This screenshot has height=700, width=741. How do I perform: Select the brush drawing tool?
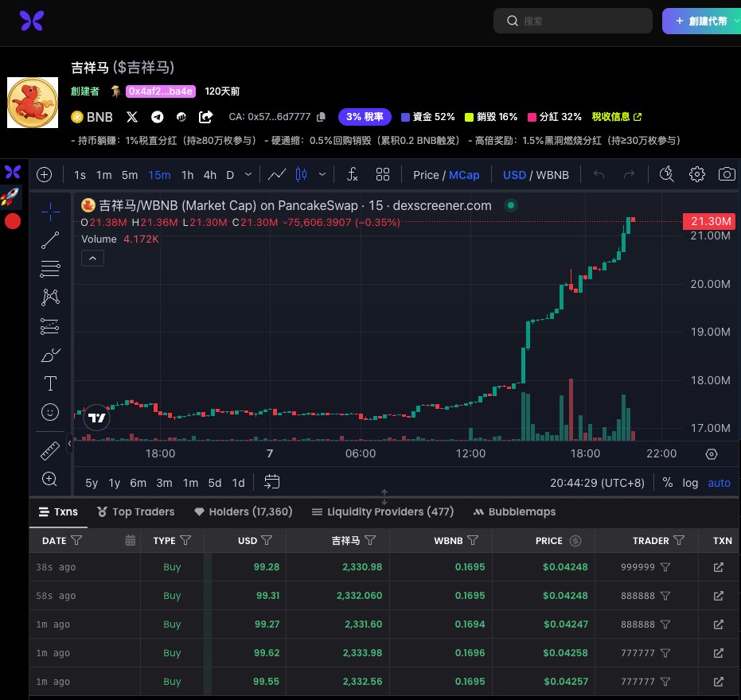pyautogui.click(x=50, y=355)
